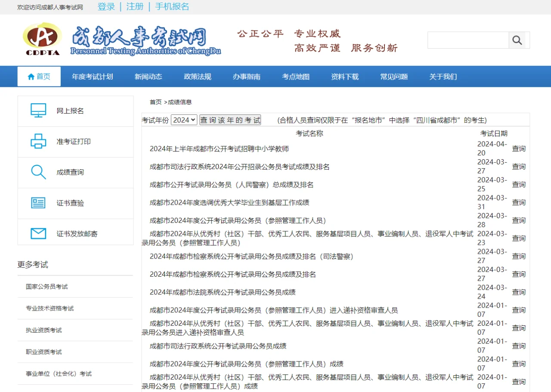Viewport: 551px width, 392px height.
Task: Click 证书查验 sidebar label
Action: pos(70,203)
